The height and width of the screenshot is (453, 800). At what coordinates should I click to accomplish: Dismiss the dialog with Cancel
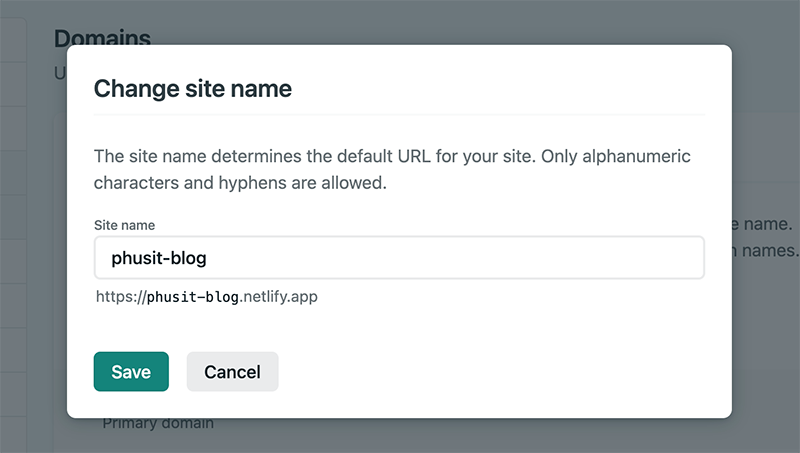[x=233, y=371]
